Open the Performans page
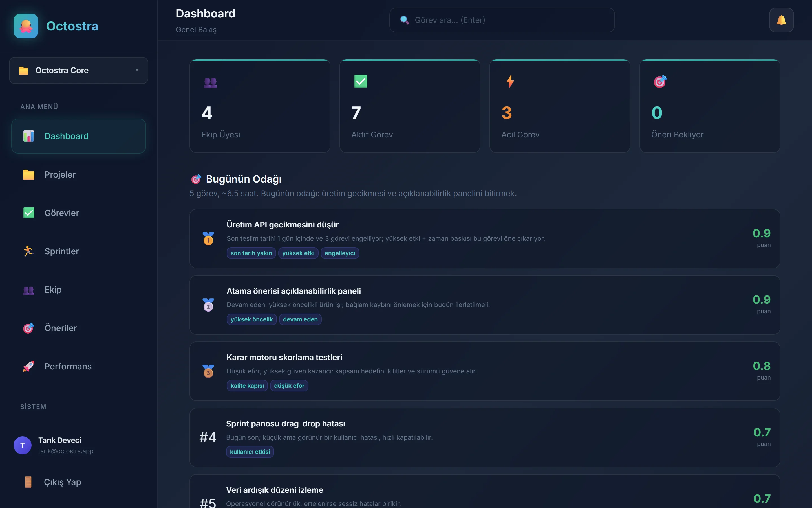Viewport: 812px width, 508px height. [78, 366]
